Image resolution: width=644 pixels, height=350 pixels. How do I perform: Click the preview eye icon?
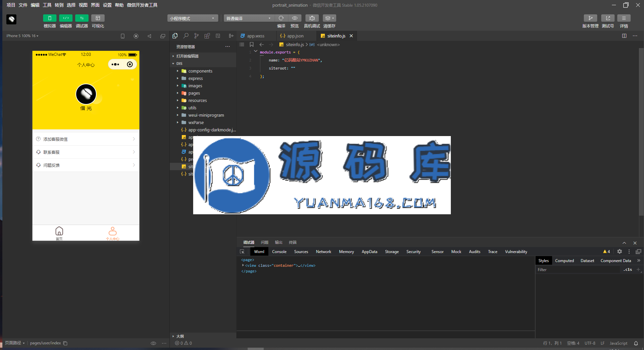point(294,18)
